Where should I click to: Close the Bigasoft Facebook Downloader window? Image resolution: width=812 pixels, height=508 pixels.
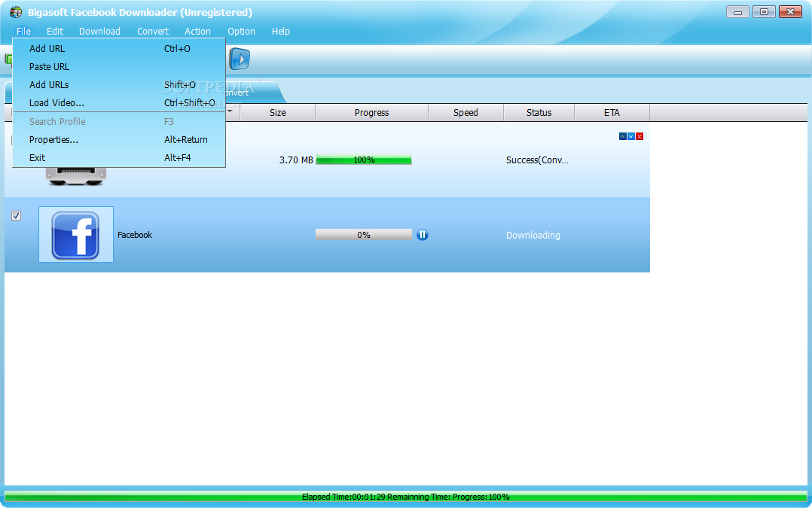tap(791, 12)
